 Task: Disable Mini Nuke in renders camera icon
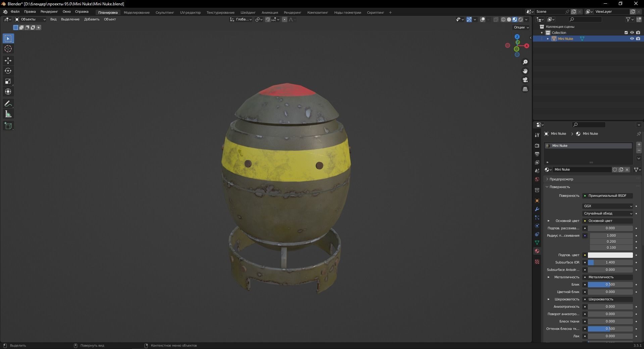point(638,39)
